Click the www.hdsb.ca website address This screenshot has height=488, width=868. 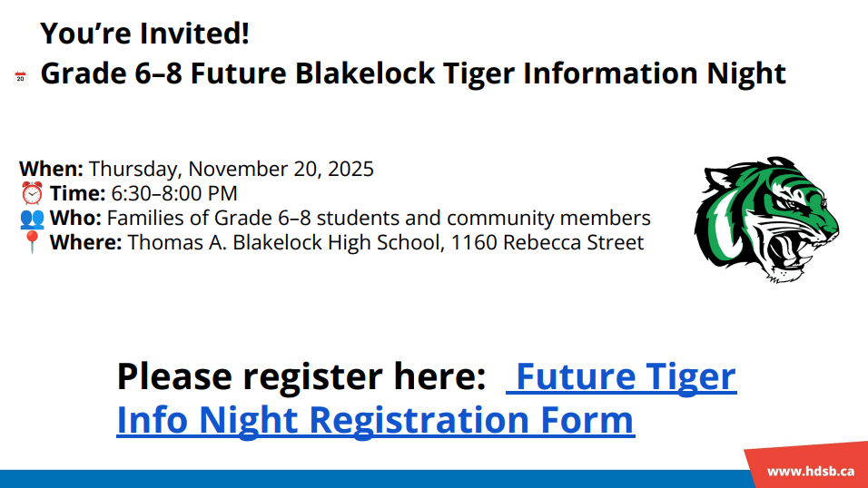click(810, 471)
